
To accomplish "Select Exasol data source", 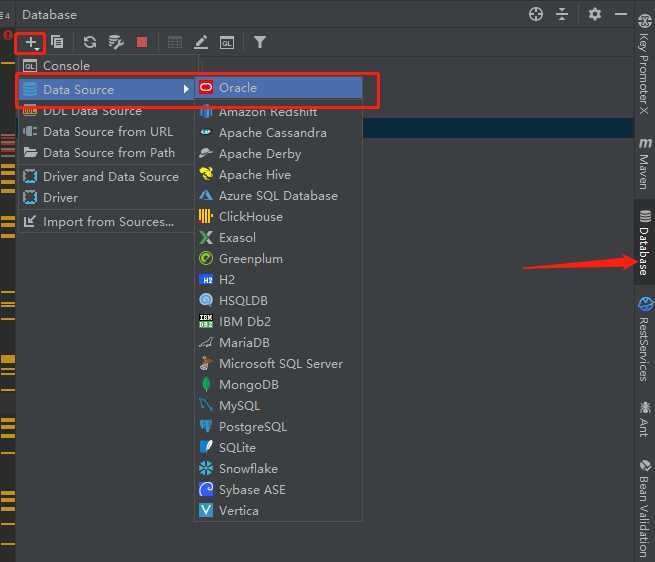I will (x=279, y=238).
